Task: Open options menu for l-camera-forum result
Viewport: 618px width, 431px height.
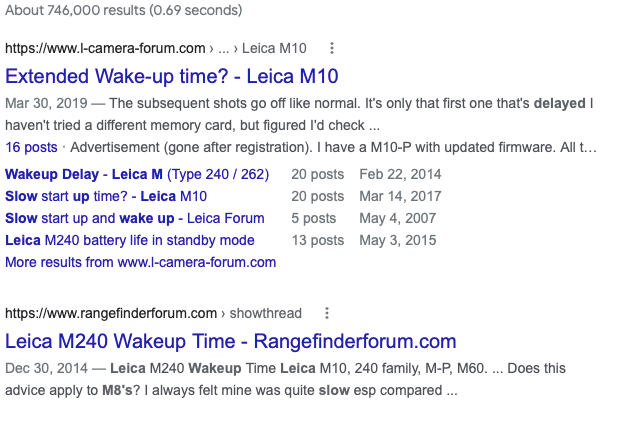Action: (332, 48)
